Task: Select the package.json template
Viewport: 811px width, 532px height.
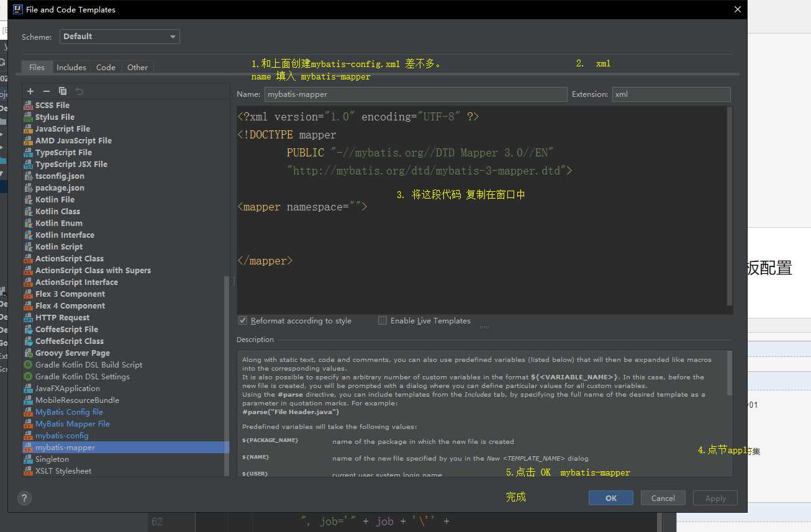Action: [126, 188]
